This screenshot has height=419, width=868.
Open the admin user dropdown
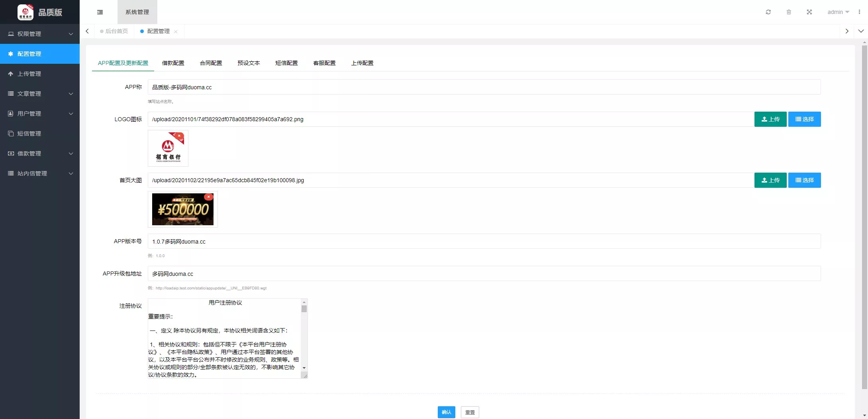pos(838,12)
